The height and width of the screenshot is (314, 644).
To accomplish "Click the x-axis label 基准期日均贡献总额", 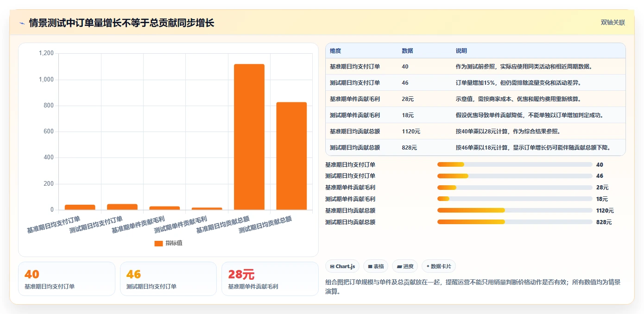I will click(223, 224).
